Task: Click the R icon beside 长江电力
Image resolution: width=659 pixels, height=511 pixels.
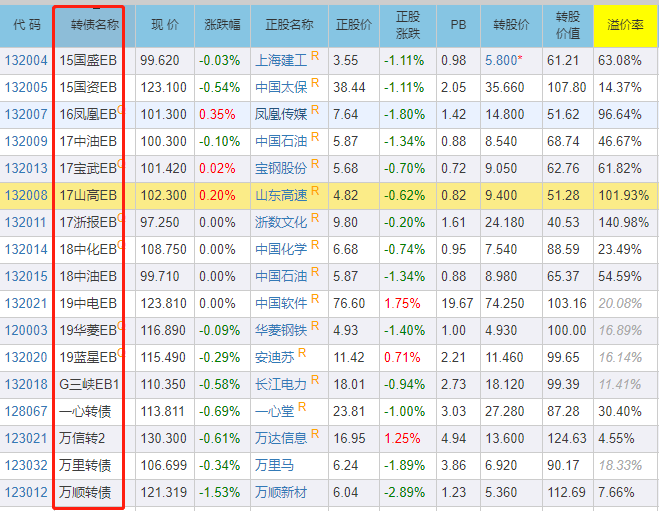Action: click(x=315, y=379)
